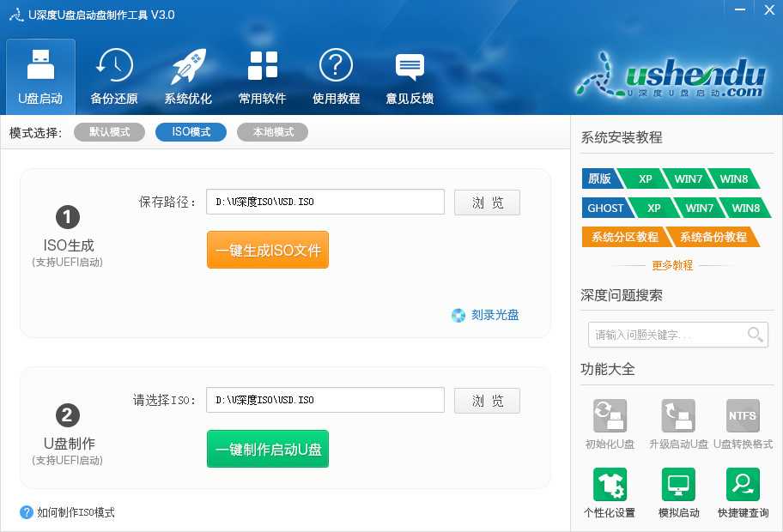Viewport: 783px width, 532px height.
Task: Click the app logo in title bar
Action: pos(16,15)
